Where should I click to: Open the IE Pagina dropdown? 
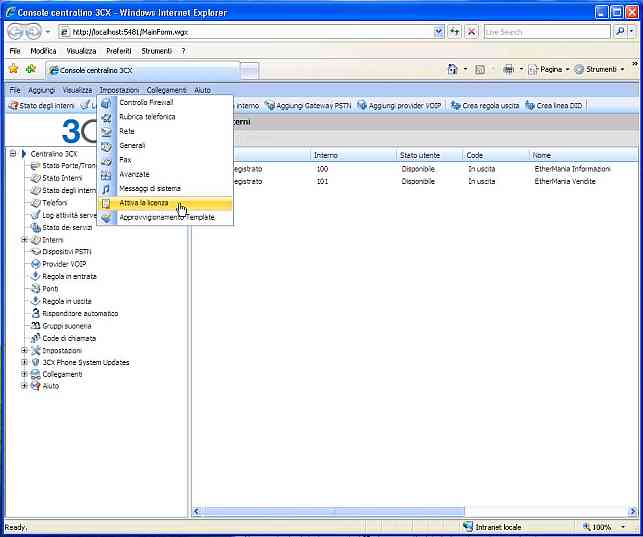click(x=549, y=70)
